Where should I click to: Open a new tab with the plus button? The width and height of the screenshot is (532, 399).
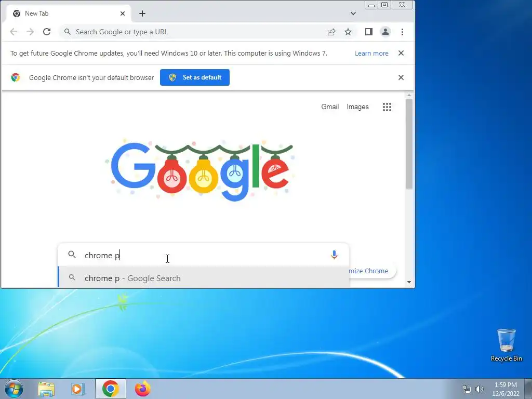142,14
